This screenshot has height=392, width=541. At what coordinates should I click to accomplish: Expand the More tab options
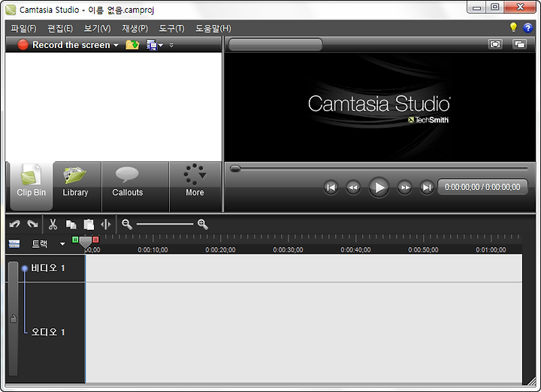point(195,186)
